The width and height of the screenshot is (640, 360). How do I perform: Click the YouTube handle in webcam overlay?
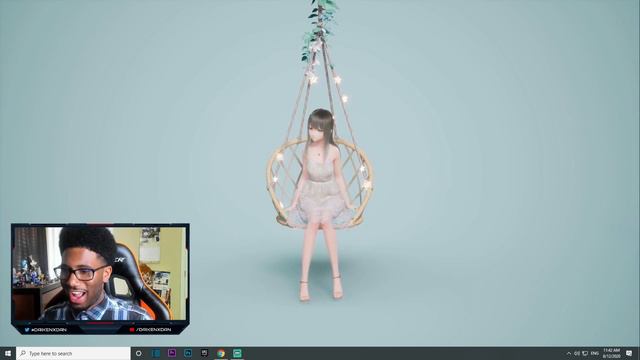[150, 329]
